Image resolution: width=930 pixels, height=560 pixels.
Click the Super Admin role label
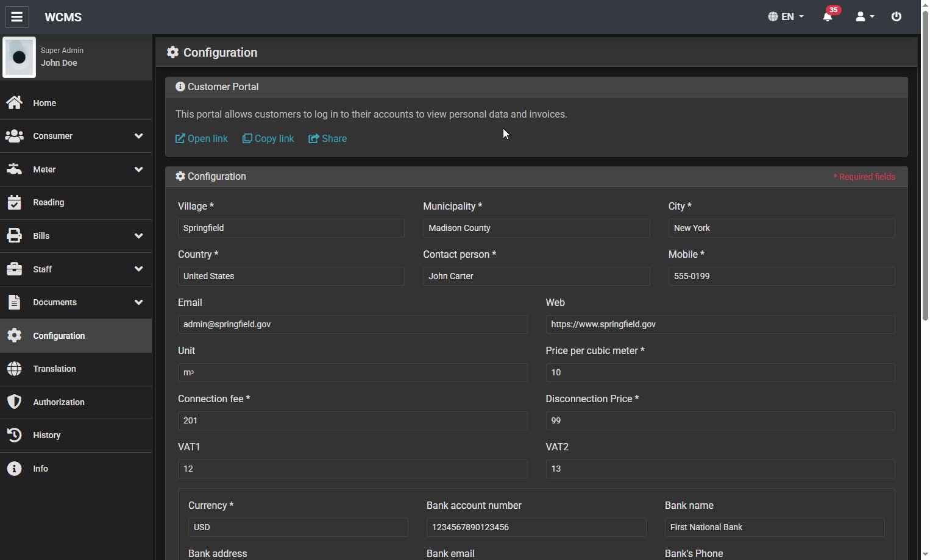click(x=62, y=51)
